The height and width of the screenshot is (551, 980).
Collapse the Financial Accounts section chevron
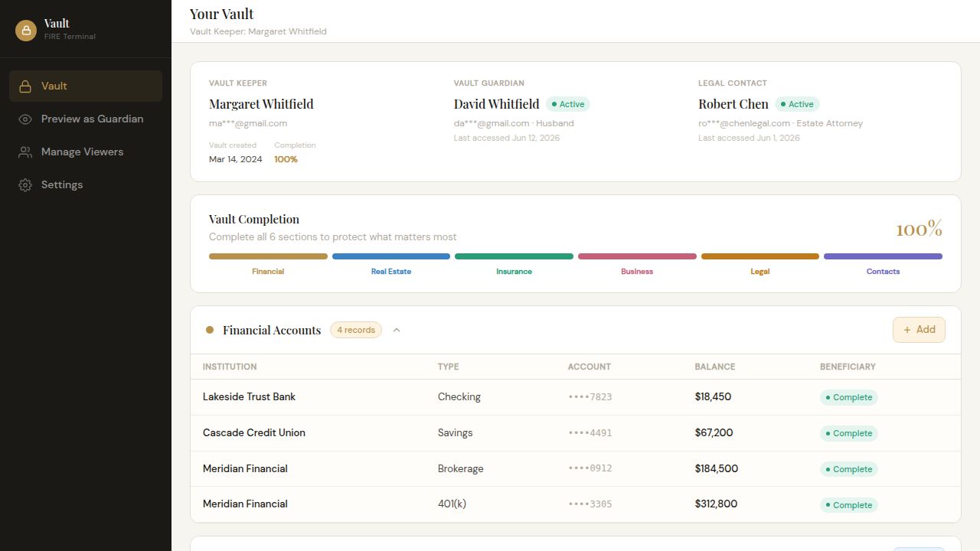[x=397, y=331]
